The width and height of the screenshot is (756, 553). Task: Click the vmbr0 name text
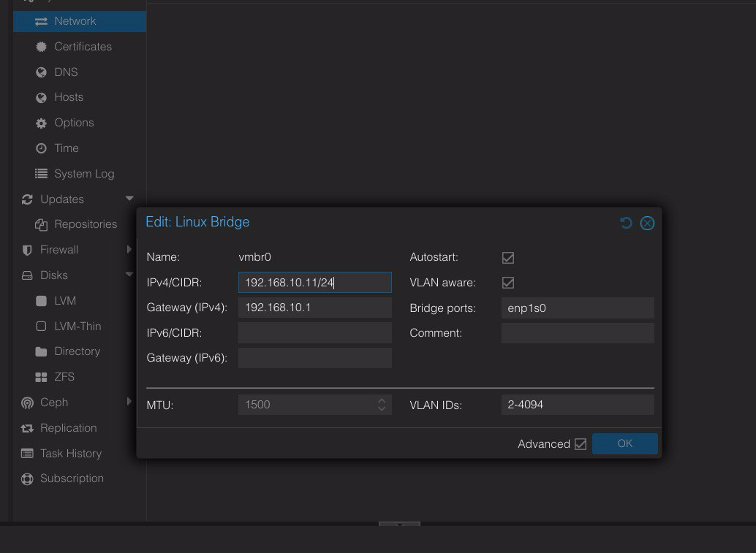(x=254, y=257)
